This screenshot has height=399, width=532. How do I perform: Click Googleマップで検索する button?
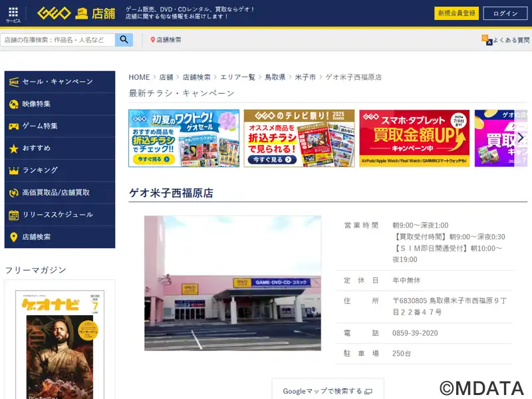point(328,390)
